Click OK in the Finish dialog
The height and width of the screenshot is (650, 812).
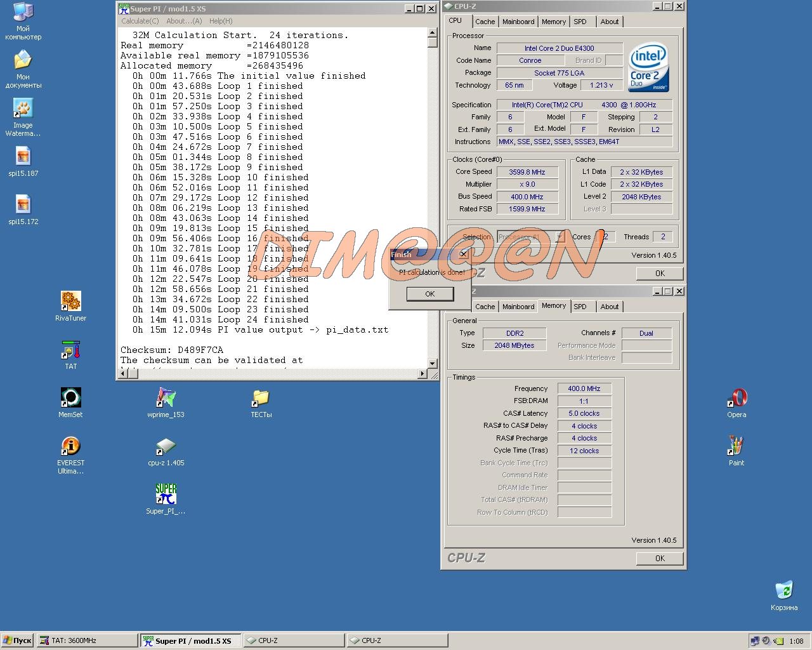pyautogui.click(x=430, y=294)
